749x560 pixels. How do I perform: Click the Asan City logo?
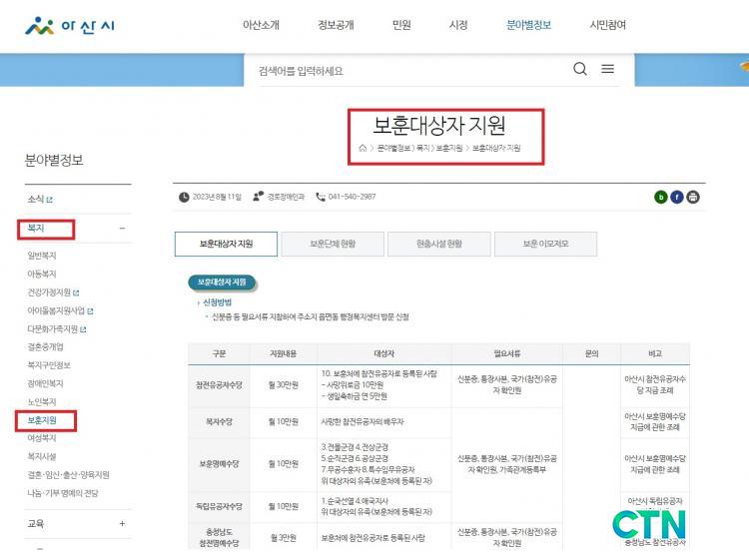(70, 25)
